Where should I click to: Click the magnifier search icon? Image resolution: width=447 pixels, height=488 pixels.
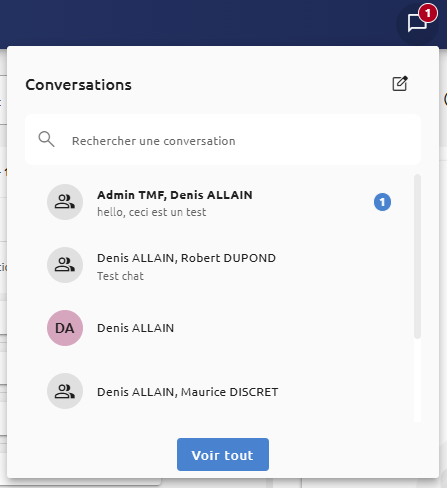(x=46, y=139)
